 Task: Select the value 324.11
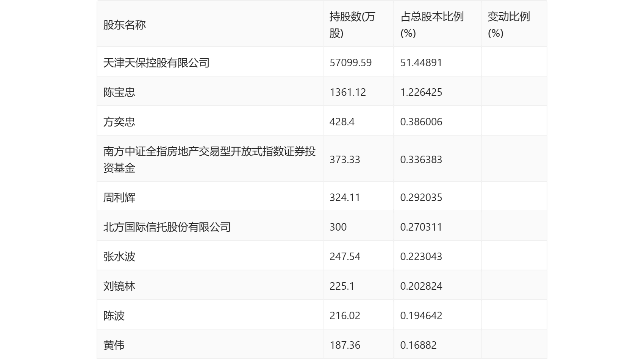[x=345, y=198]
